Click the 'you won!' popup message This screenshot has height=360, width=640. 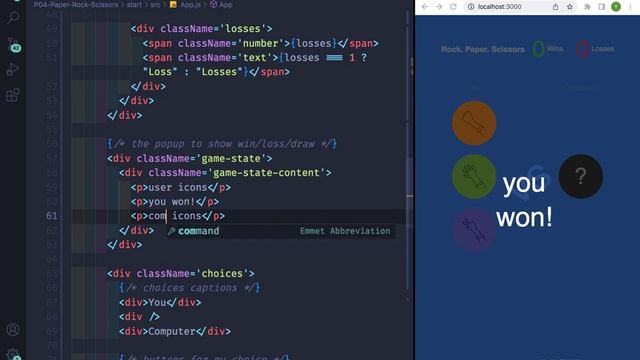pos(524,200)
